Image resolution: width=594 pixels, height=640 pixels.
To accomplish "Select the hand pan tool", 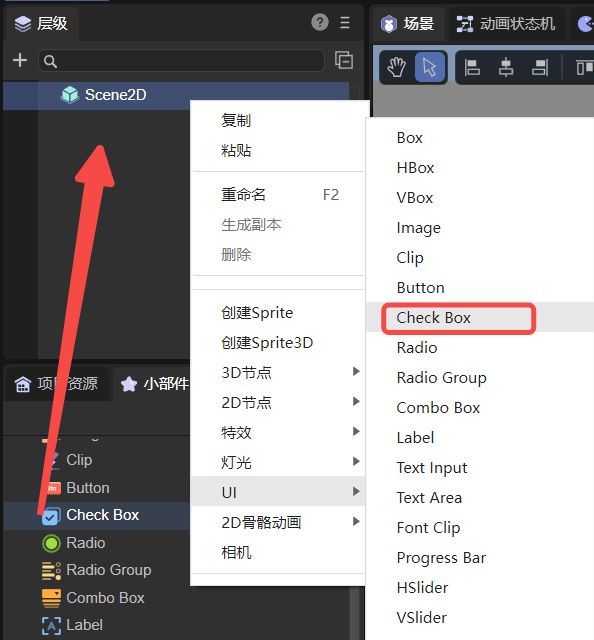I will point(396,67).
